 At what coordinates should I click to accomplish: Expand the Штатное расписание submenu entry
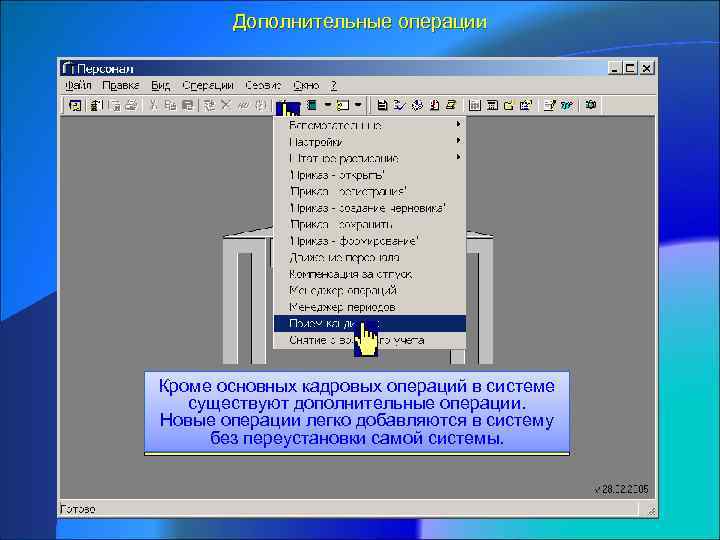[x=370, y=158]
